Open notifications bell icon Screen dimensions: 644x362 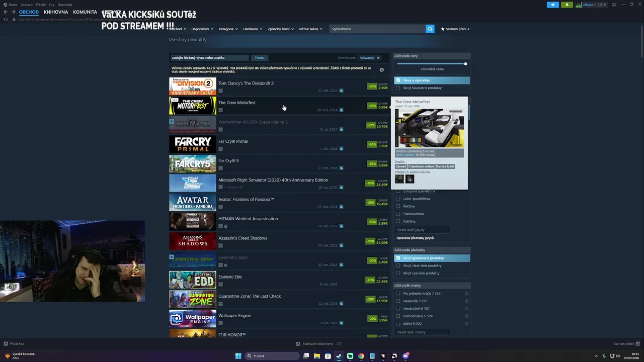tap(567, 5)
